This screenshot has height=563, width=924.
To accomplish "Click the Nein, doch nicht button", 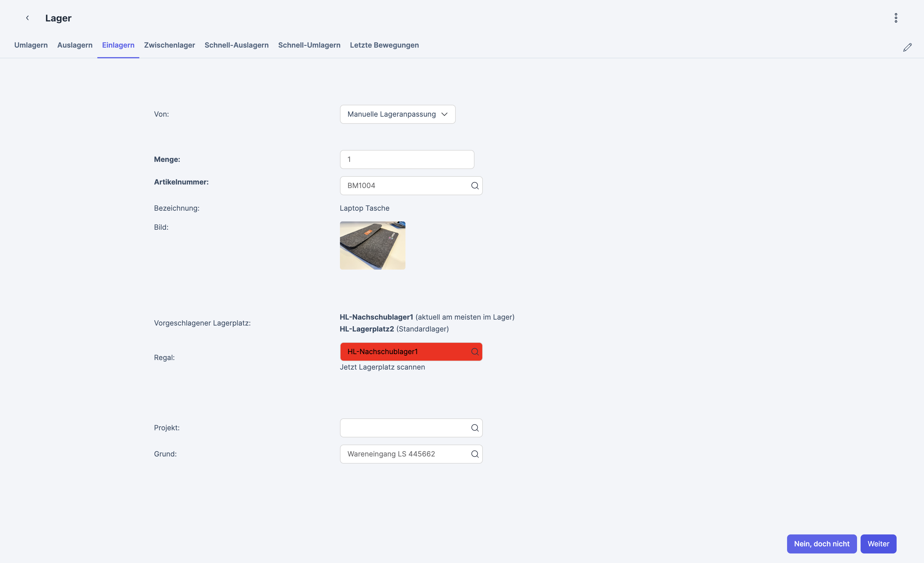I will point(821,543).
